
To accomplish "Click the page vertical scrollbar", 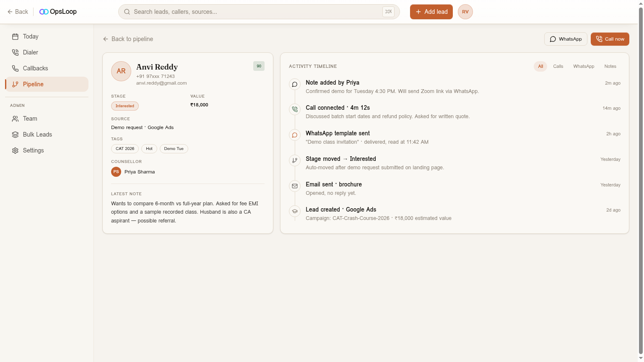I will [x=641, y=181].
